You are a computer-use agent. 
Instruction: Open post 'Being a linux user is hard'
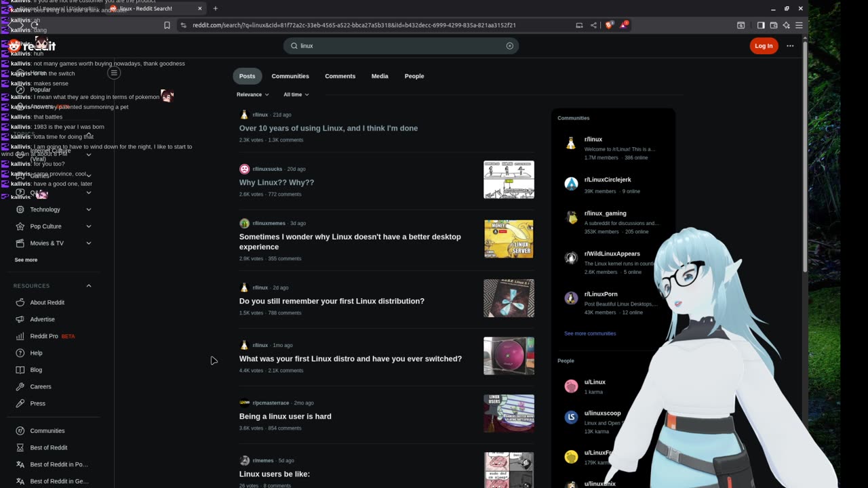tap(285, 416)
